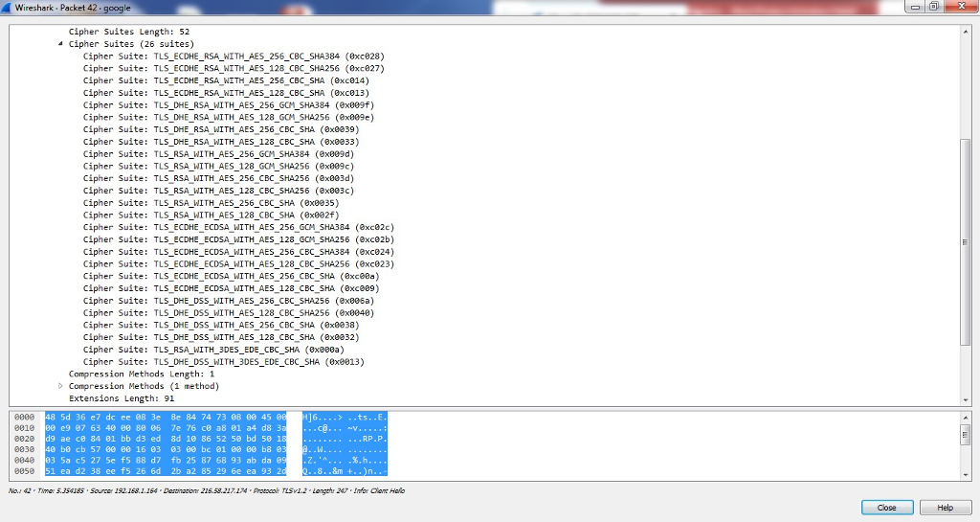
Task: Select ECDHE_ECDSA AES_128_CBC_SHA (0xc009) row
Action: point(232,287)
